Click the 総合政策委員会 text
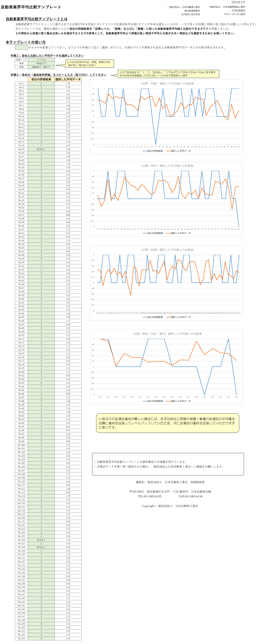 [192, 11]
